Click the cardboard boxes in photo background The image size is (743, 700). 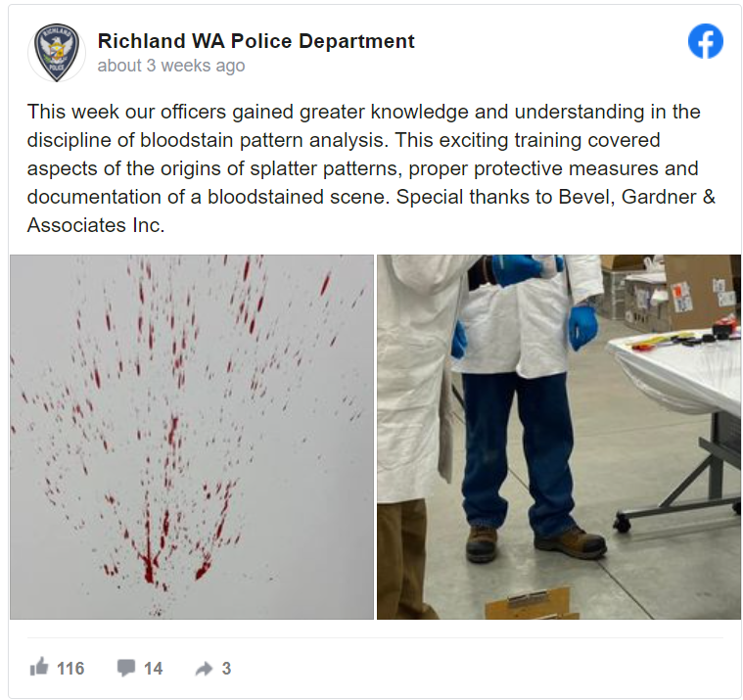pos(672,291)
